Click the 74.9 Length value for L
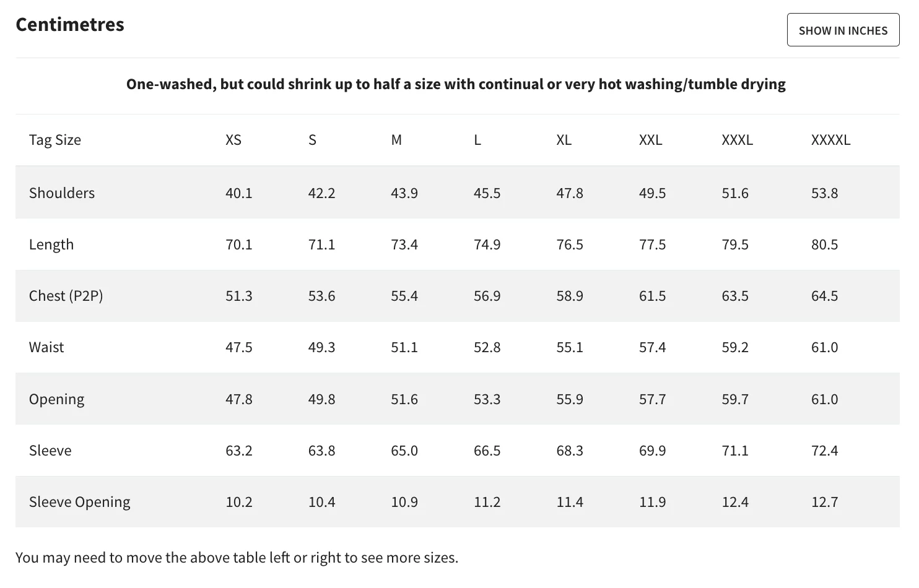This screenshot has height=588, width=919. click(487, 244)
